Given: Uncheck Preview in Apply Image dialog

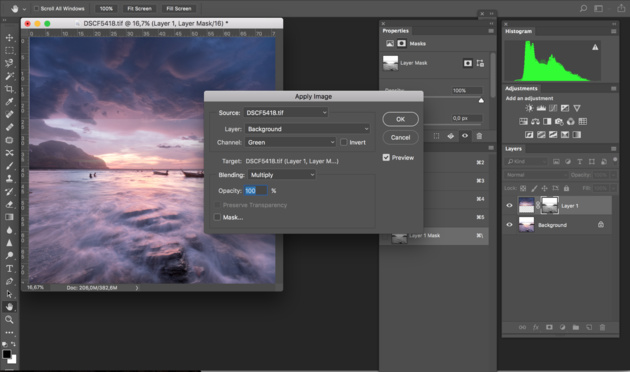Looking at the screenshot, I should pyautogui.click(x=386, y=157).
